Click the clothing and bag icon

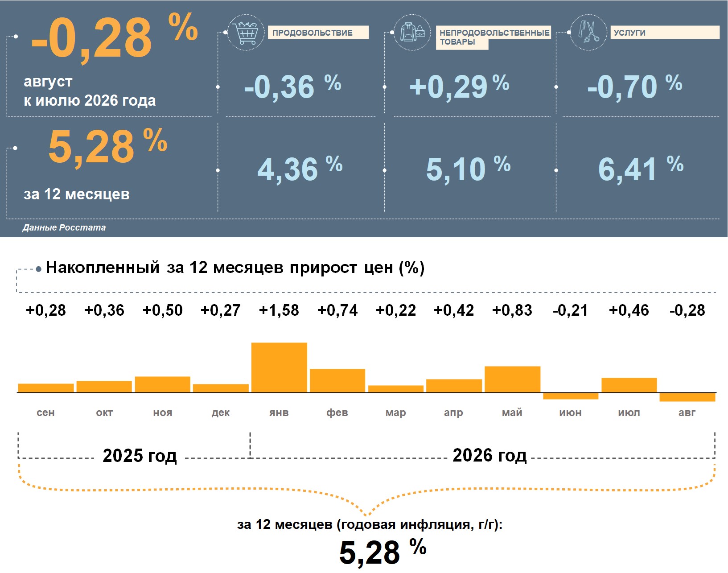pos(412,32)
